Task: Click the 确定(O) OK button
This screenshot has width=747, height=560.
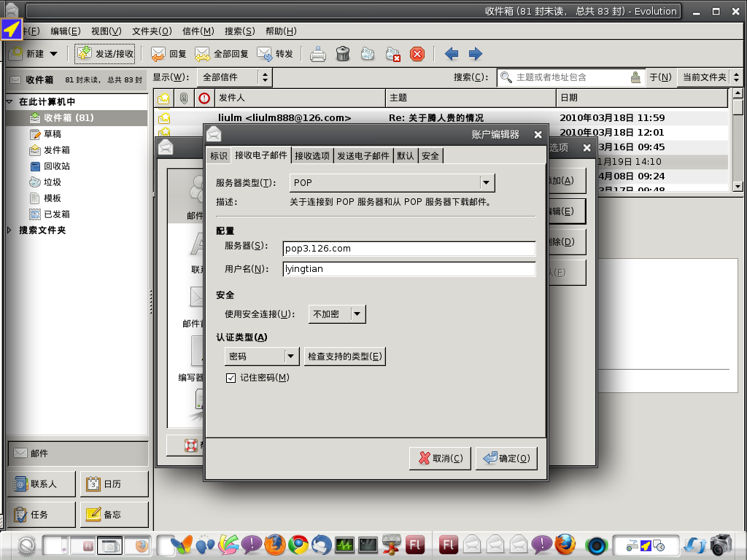Action: point(506,458)
